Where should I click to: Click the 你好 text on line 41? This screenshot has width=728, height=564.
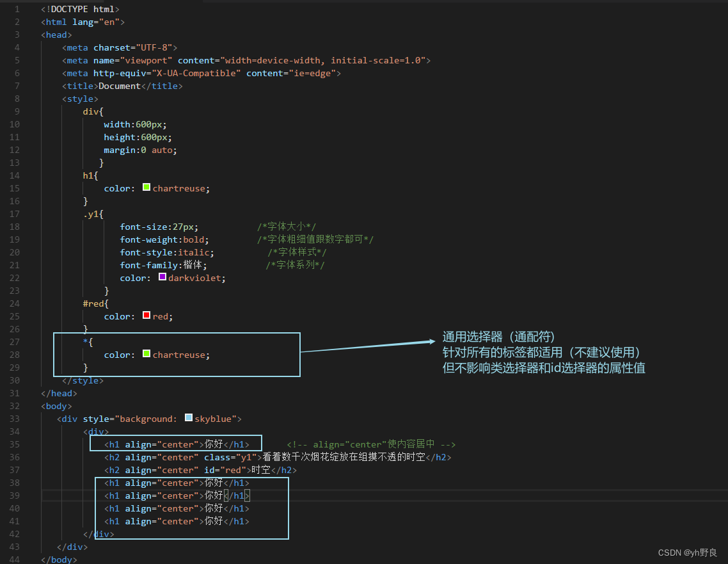pos(214,521)
